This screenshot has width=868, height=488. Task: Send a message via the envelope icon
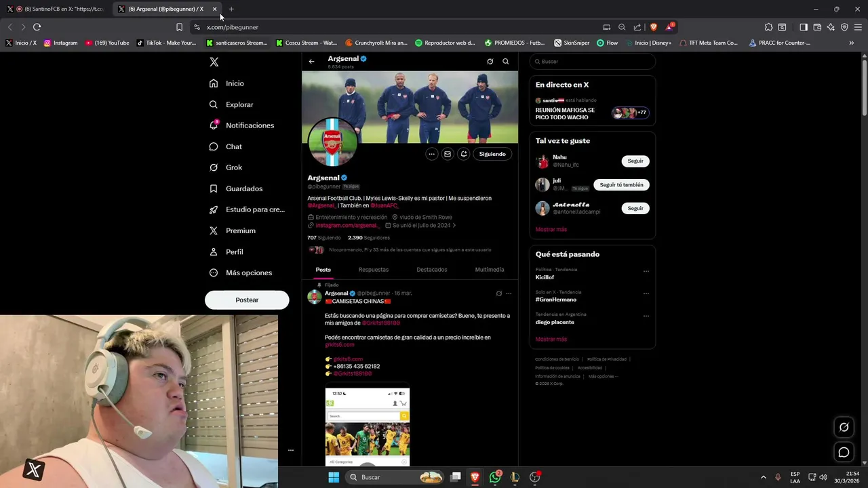coord(448,154)
